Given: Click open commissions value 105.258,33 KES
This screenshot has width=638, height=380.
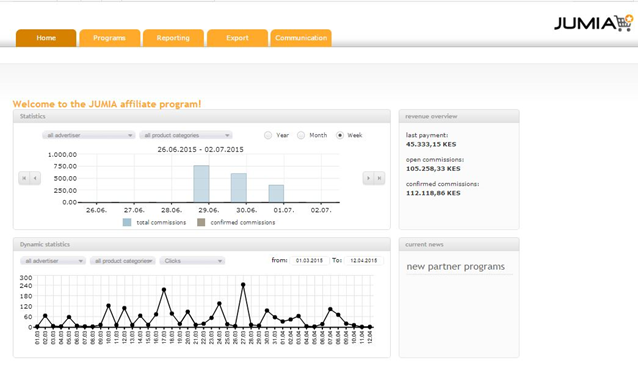Looking at the screenshot, I should (x=433, y=169).
